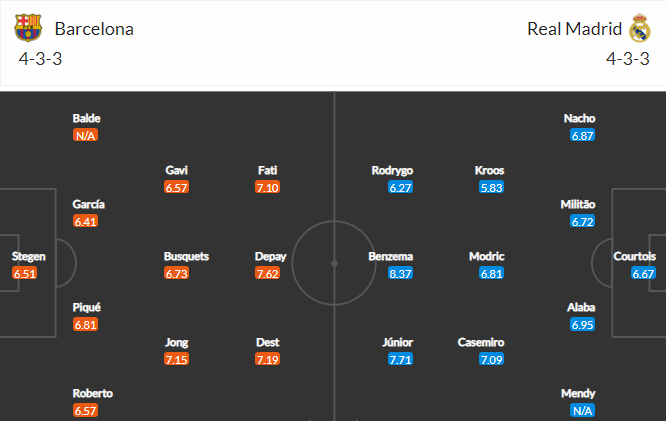Select player Piqué on the pitch
This screenshot has width=666, height=421.
(x=87, y=307)
